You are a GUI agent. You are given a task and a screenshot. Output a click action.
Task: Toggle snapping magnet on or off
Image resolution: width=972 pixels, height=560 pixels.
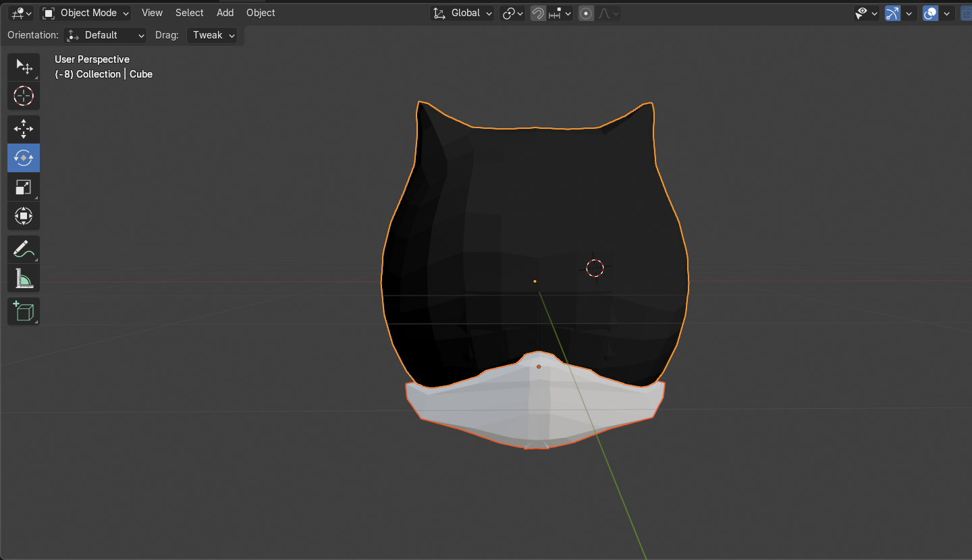tap(538, 13)
